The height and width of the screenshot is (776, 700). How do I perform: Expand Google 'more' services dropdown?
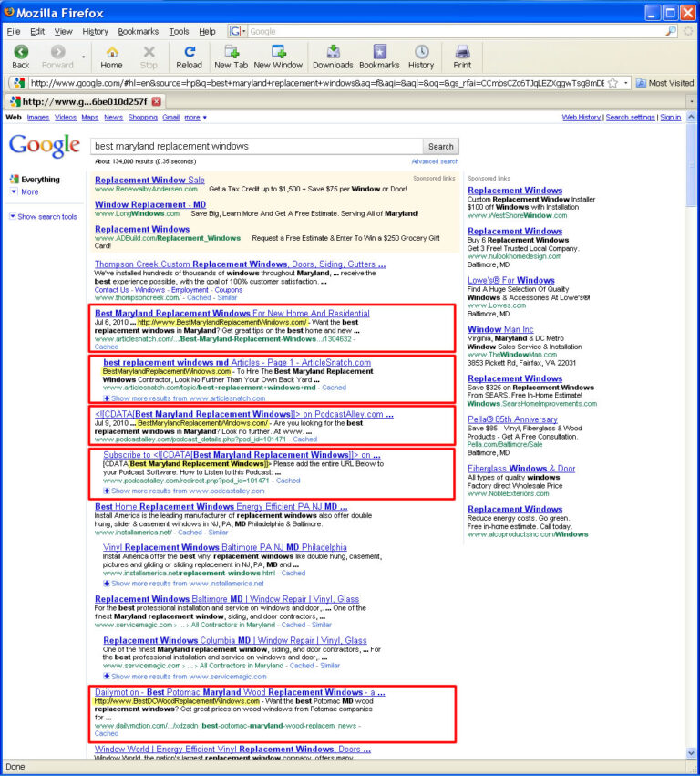tap(195, 118)
